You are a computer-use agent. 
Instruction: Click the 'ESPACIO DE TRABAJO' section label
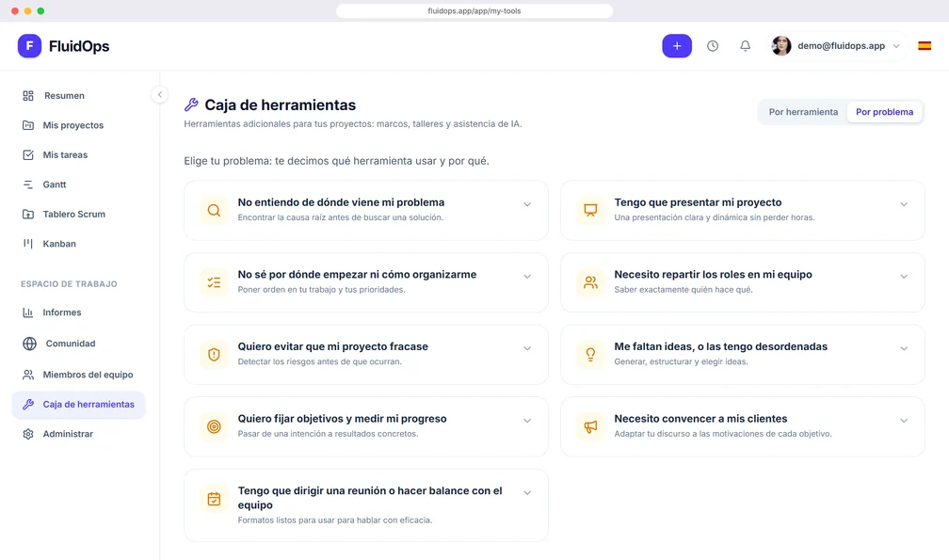coord(69,283)
